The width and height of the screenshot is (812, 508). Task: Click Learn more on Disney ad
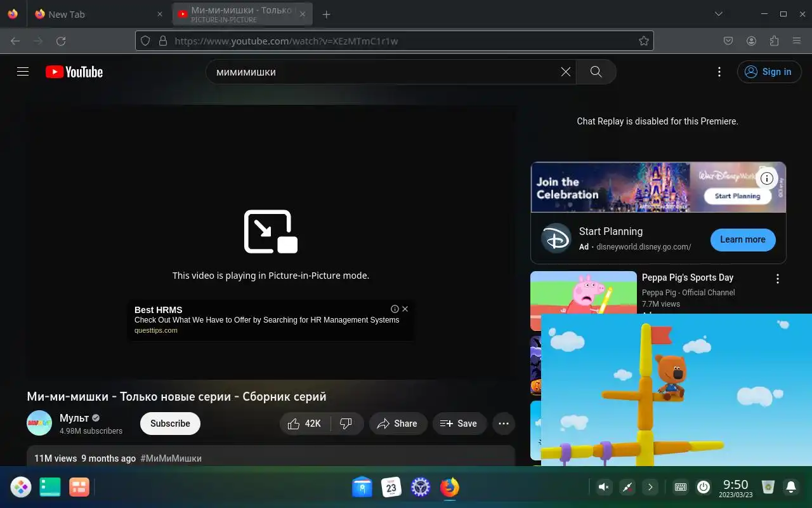pyautogui.click(x=743, y=239)
